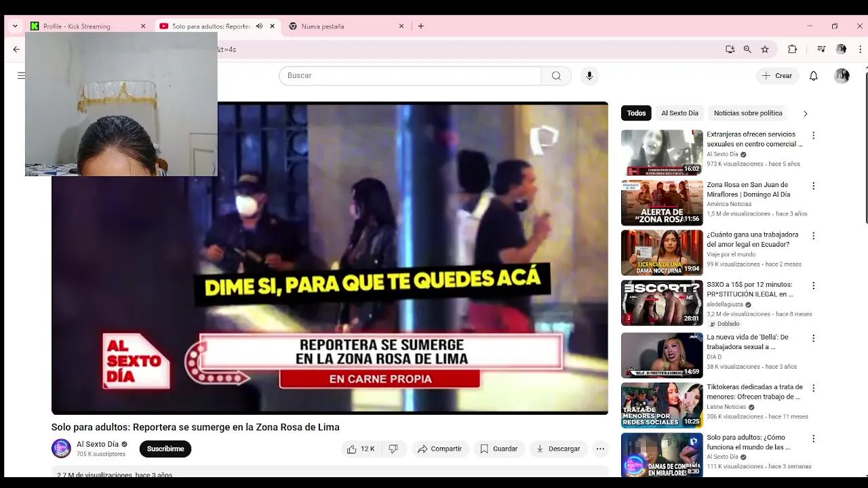
Task: Open the tab search dropdown arrow
Action: 15,26
